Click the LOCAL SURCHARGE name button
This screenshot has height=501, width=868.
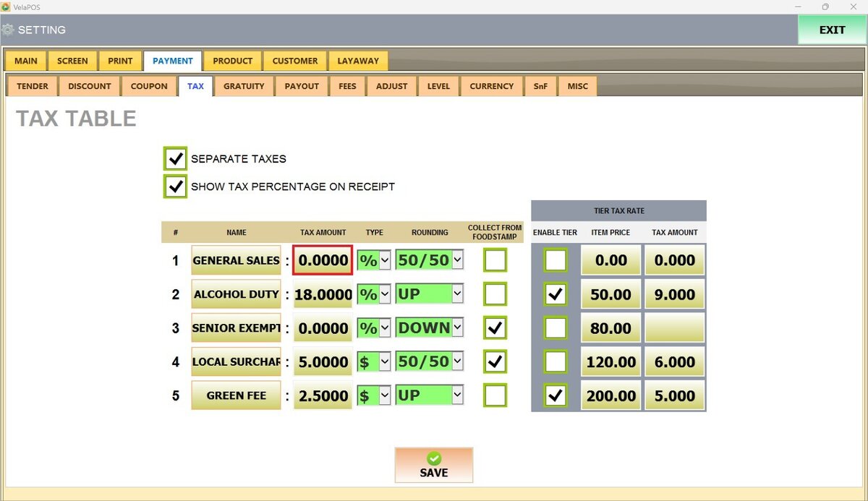coord(236,361)
